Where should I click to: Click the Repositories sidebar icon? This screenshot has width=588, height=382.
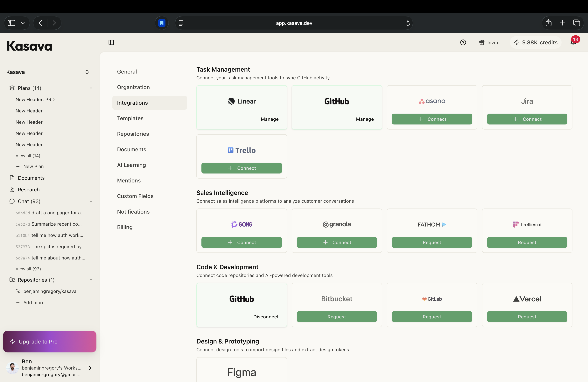[12, 280]
